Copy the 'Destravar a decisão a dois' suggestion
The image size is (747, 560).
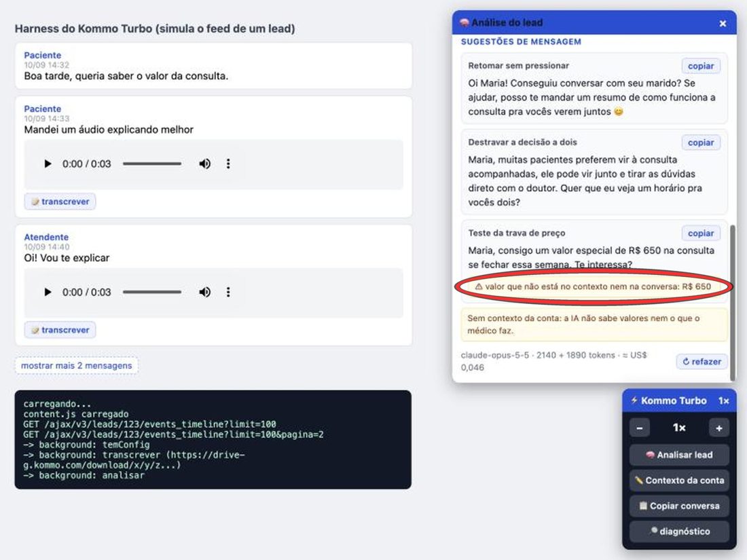click(701, 143)
